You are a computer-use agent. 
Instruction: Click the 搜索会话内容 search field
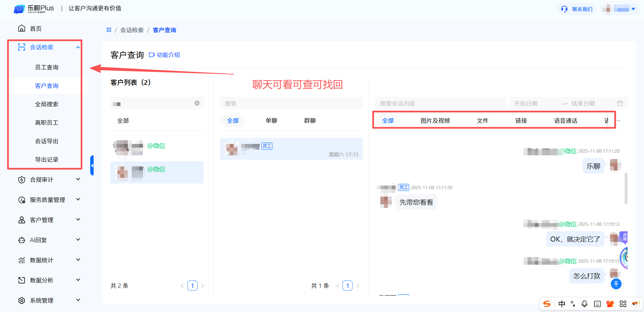pos(440,103)
